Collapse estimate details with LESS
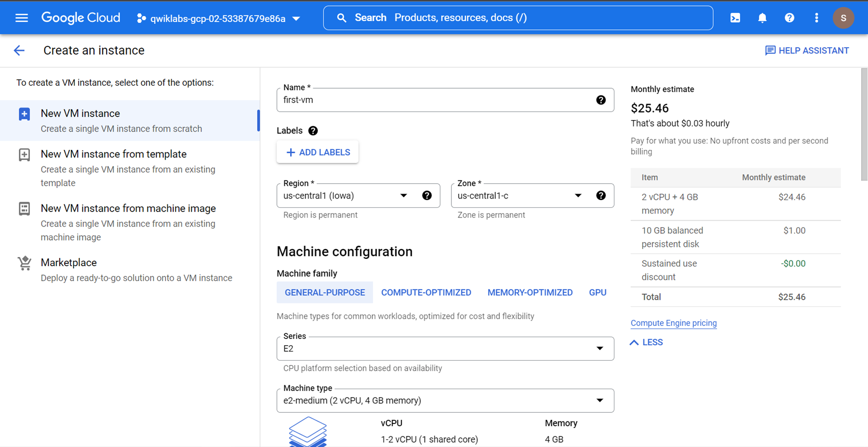Image resolution: width=868 pixels, height=447 pixels. (x=647, y=342)
